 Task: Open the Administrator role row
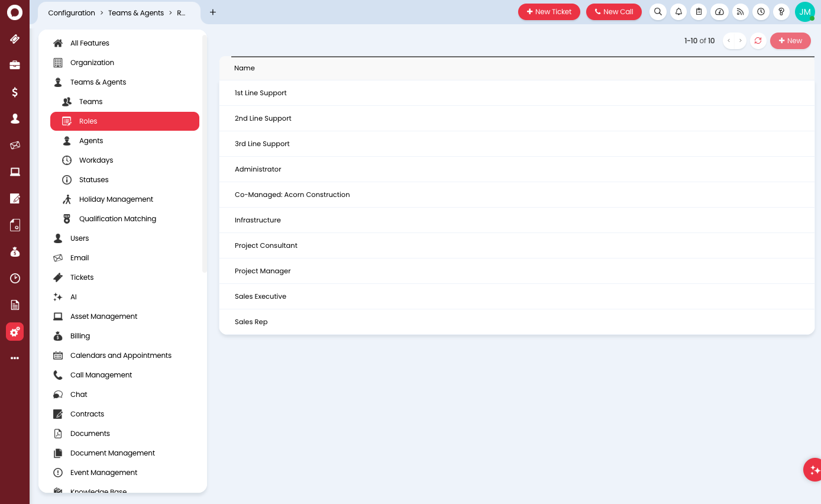pos(517,169)
